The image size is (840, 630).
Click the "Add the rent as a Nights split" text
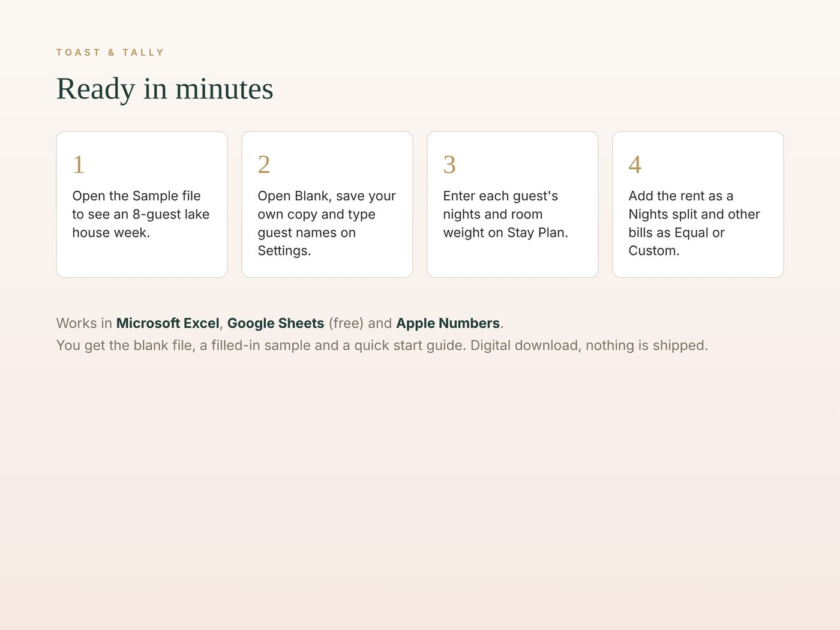694,223
